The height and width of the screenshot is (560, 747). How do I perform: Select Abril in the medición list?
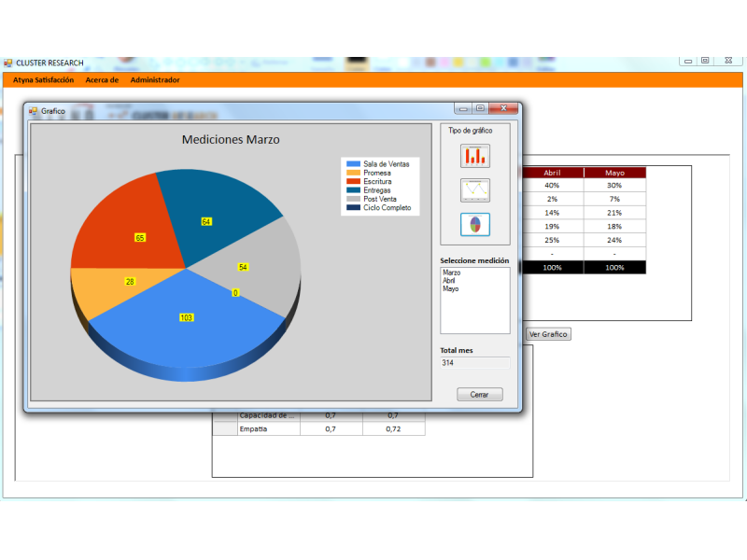450,281
